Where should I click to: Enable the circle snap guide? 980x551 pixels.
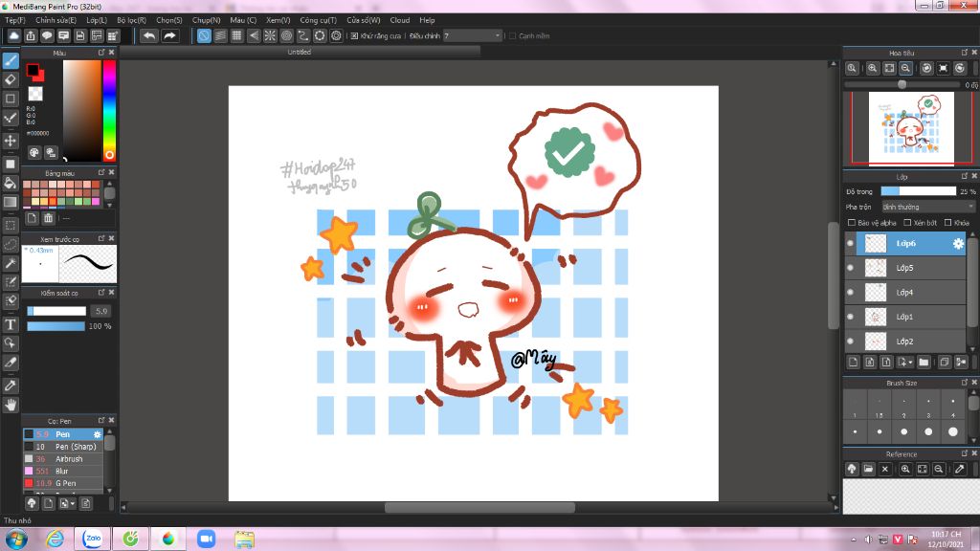pos(286,35)
